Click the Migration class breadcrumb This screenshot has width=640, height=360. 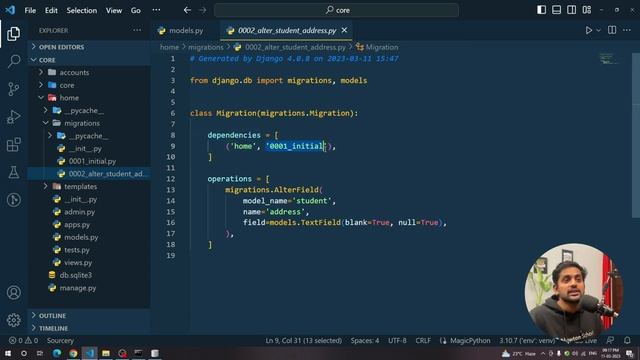click(377, 47)
